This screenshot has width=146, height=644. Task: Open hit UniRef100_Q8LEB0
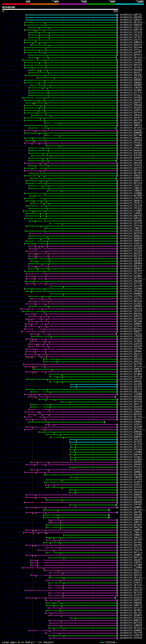click(x=131, y=17)
